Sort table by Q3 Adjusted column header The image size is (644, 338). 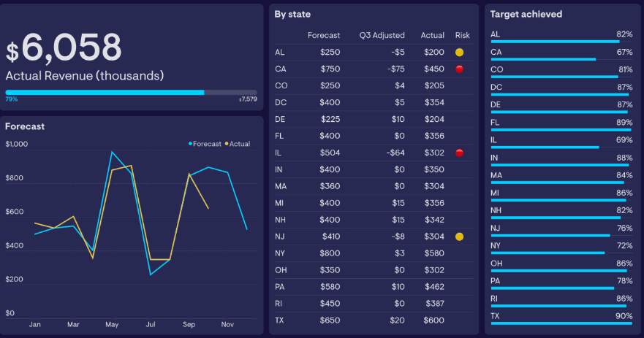click(382, 35)
